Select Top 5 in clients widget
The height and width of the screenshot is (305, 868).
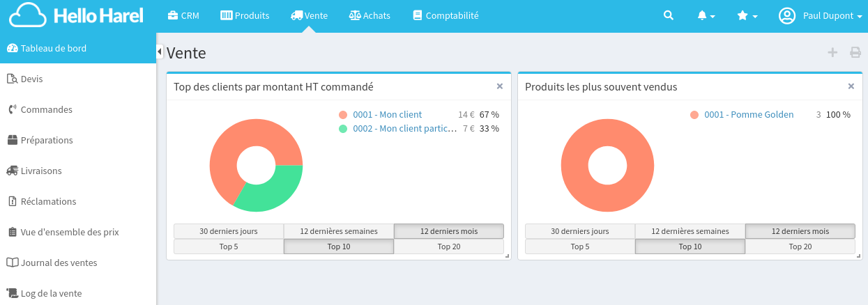(229, 247)
